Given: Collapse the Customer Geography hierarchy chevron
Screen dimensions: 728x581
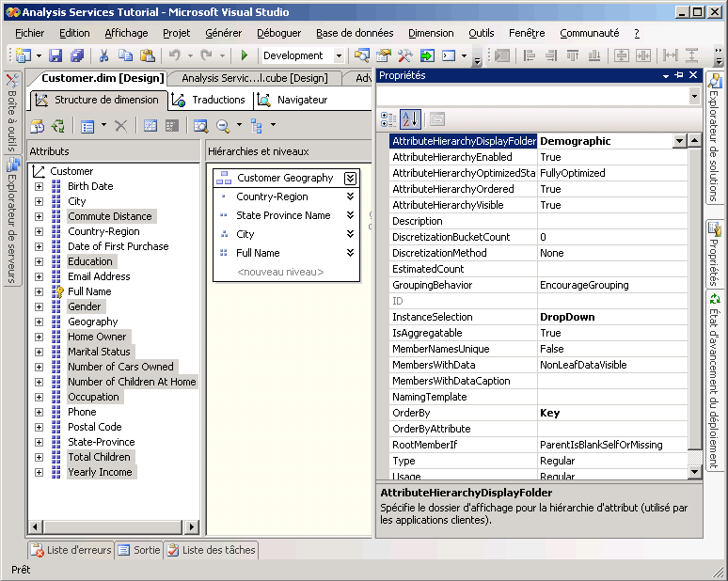Looking at the screenshot, I should pyautogui.click(x=350, y=178).
